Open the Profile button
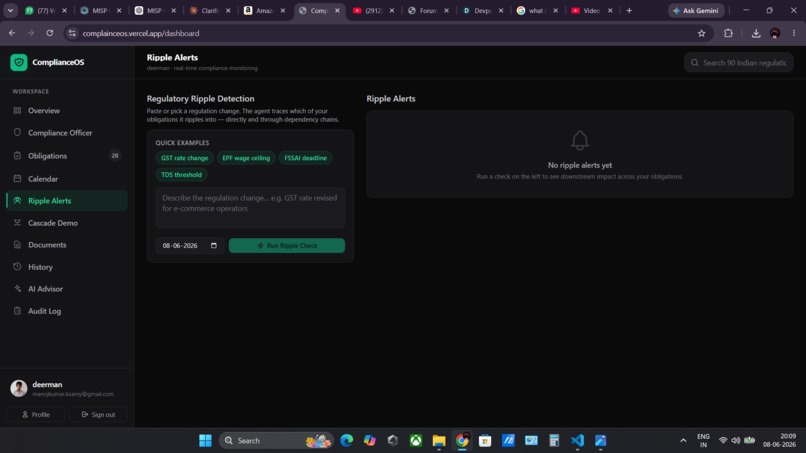The image size is (806, 453). click(x=35, y=414)
